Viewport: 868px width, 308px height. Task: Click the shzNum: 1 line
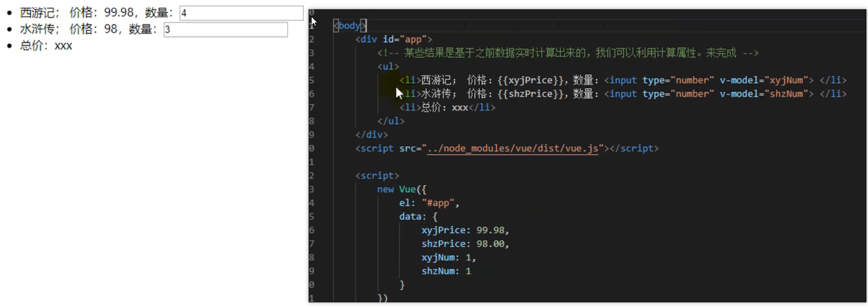point(446,271)
